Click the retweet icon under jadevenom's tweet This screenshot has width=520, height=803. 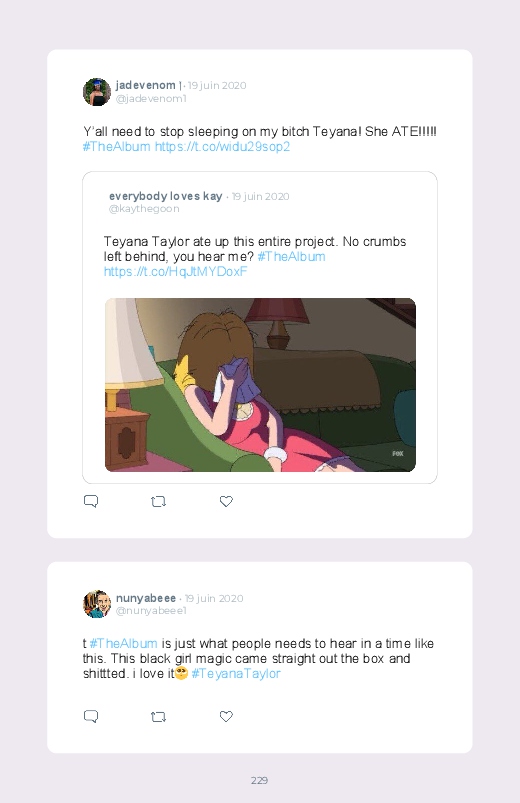point(158,501)
